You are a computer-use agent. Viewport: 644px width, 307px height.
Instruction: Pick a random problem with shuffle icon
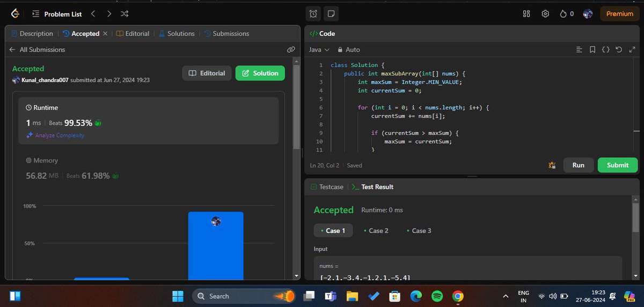click(x=125, y=14)
